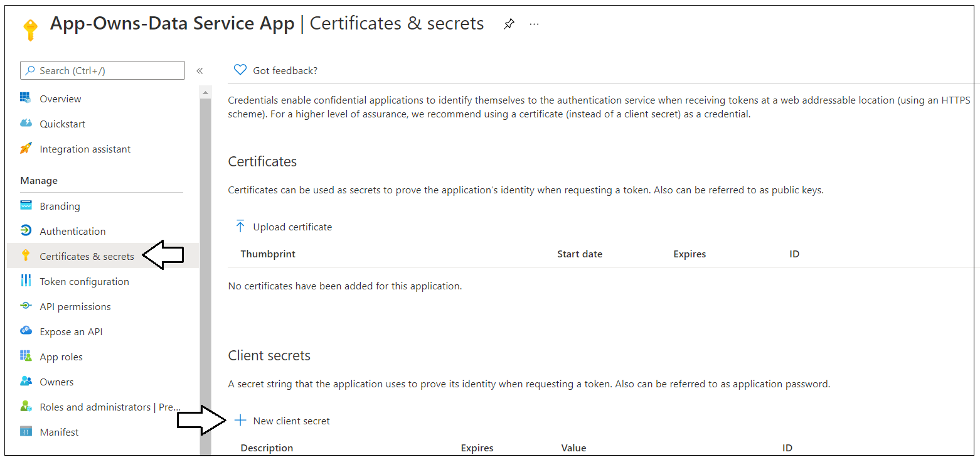This screenshot has width=980, height=462.
Task: Open the ellipsis more-options menu in header
Action: point(535,24)
